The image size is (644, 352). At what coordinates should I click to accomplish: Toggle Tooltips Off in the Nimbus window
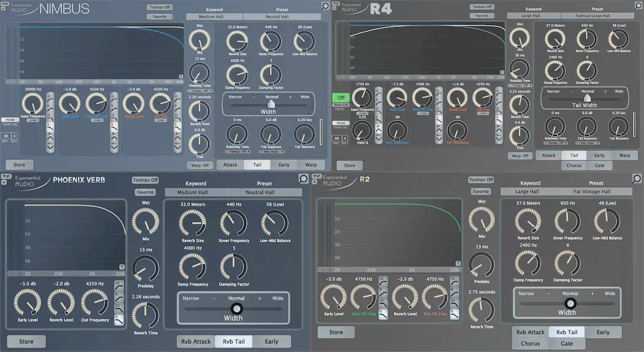click(159, 7)
